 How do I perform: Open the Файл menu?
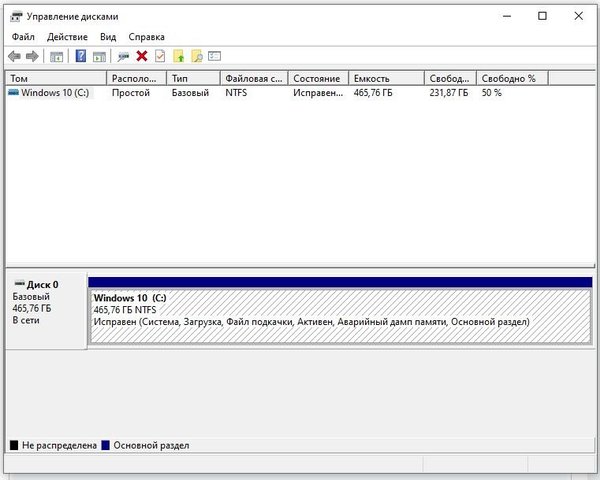click(x=23, y=37)
